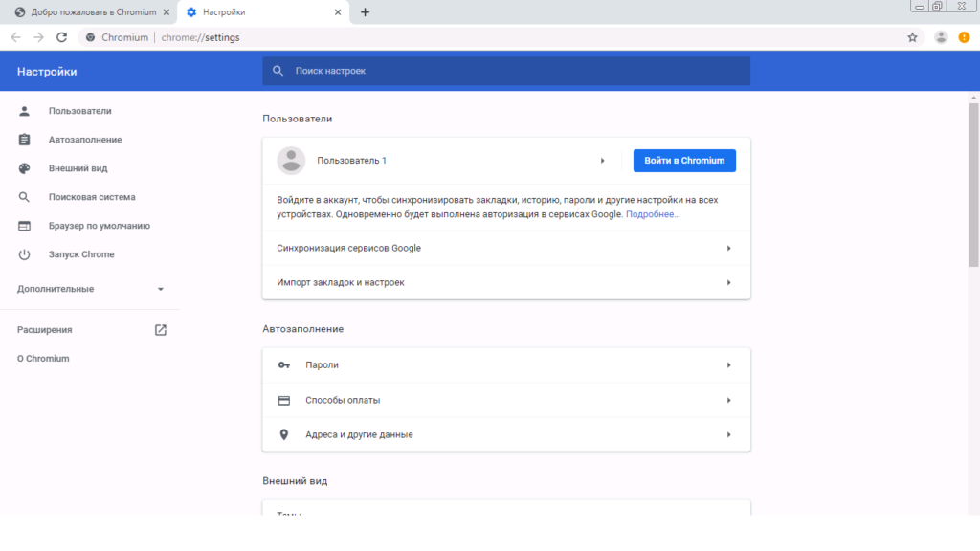Open the Подробнее link

[x=653, y=214]
